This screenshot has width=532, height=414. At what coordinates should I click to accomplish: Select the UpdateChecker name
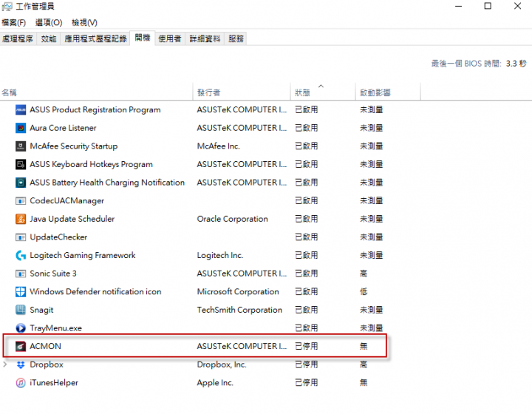coord(58,237)
